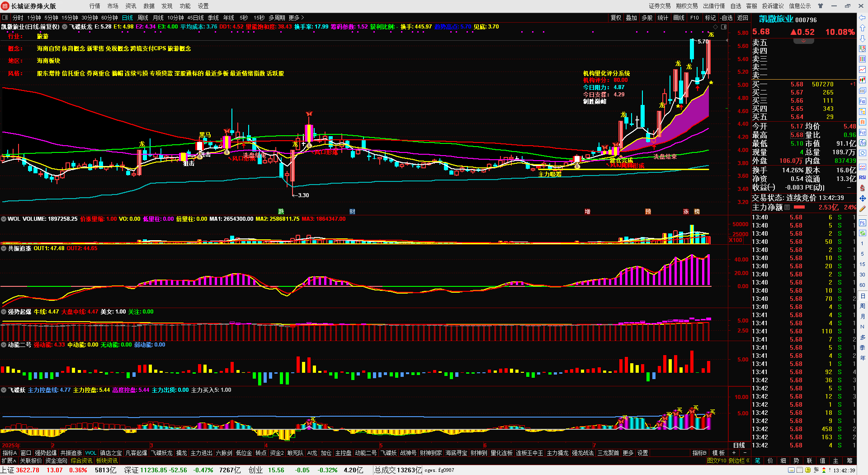Open the self-selected stocks icon
The width and height of the screenshot is (868, 475).
coord(863,122)
